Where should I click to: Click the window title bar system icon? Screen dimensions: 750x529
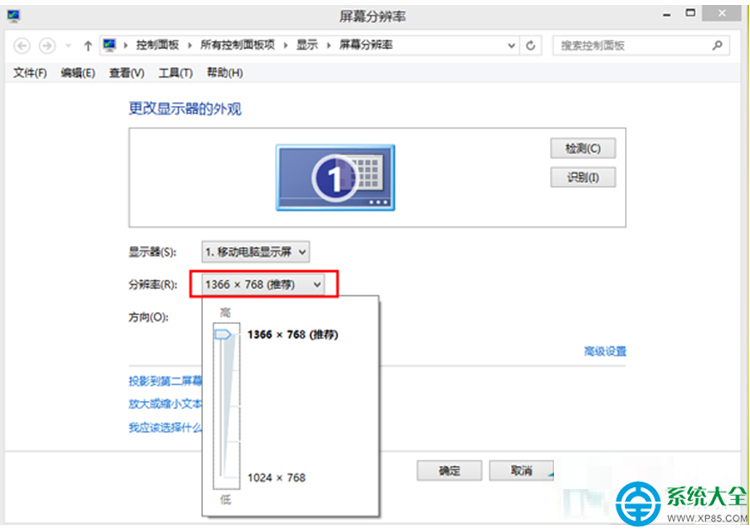pos(14,16)
